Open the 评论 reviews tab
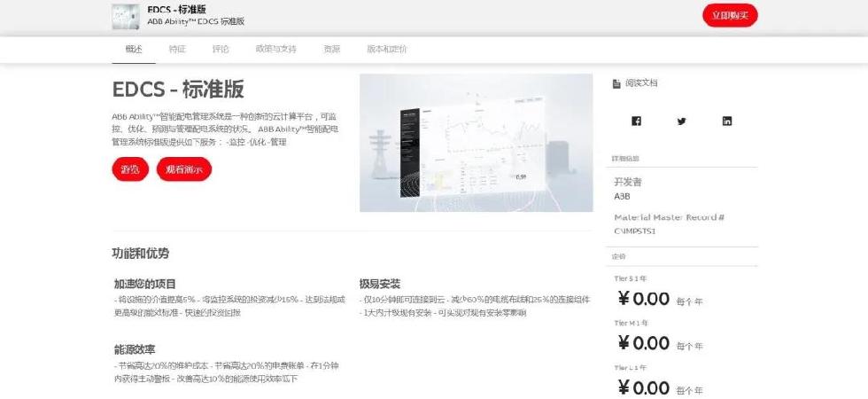The height and width of the screenshot is (399, 868). tap(221, 49)
